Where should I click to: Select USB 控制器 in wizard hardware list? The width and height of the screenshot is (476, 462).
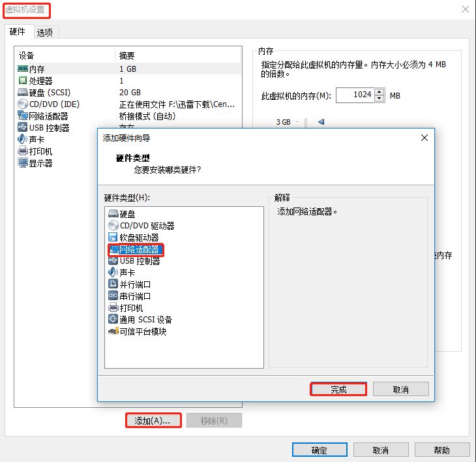click(140, 261)
